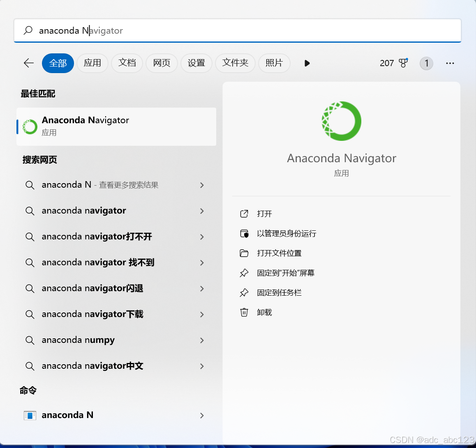The height and width of the screenshot is (448, 476).
Task: Click the open external-link icon
Action: pos(244,214)
